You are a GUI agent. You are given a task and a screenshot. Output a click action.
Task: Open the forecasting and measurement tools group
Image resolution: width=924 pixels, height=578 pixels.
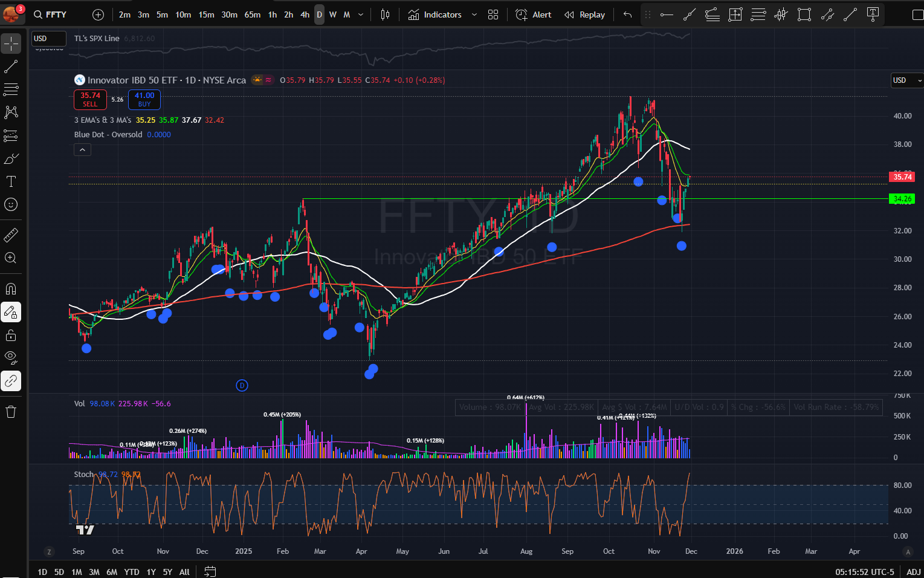tap(11, 135)
